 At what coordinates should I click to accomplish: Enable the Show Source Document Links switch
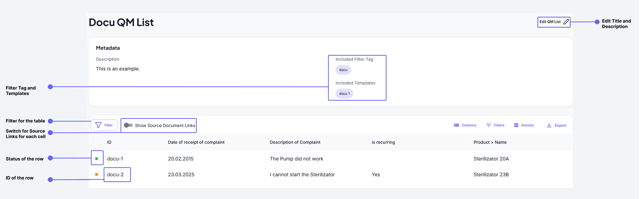pyautogui.click(x=128, y=125)
